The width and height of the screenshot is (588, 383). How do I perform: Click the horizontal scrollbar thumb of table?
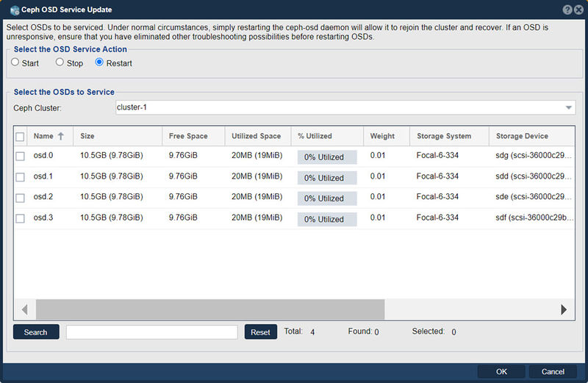[210, 309]
